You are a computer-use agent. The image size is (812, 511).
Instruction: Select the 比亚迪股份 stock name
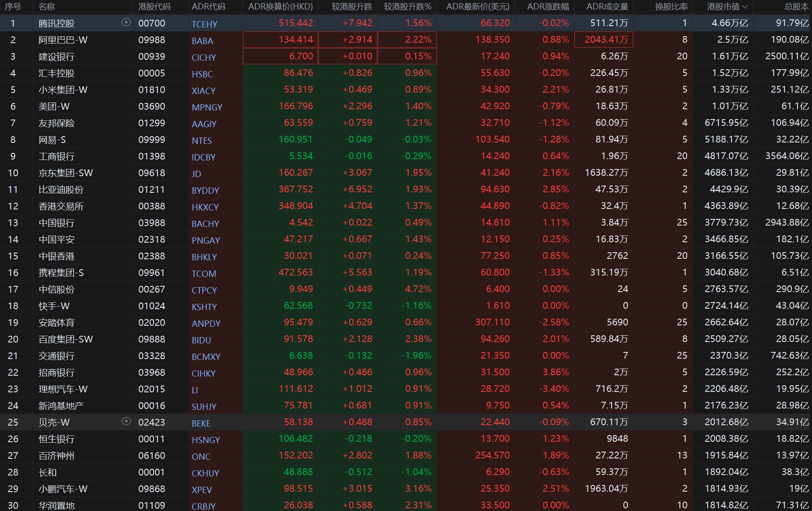coord(61,190)
